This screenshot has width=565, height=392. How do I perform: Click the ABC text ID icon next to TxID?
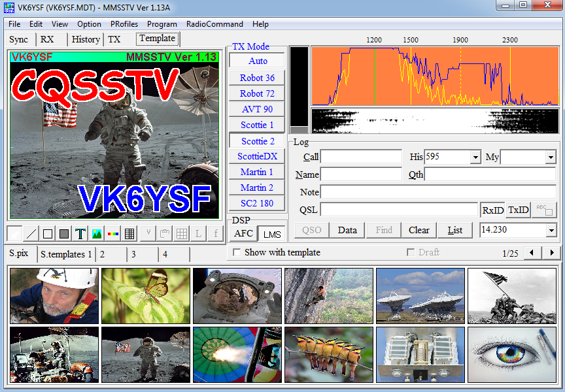[x=544, y=210]
